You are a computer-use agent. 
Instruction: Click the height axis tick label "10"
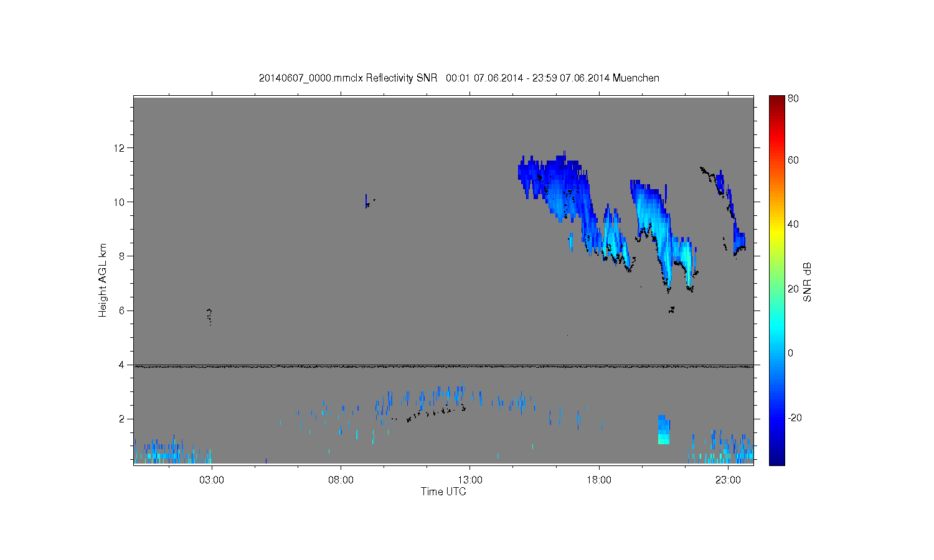[x=120, y=202]
